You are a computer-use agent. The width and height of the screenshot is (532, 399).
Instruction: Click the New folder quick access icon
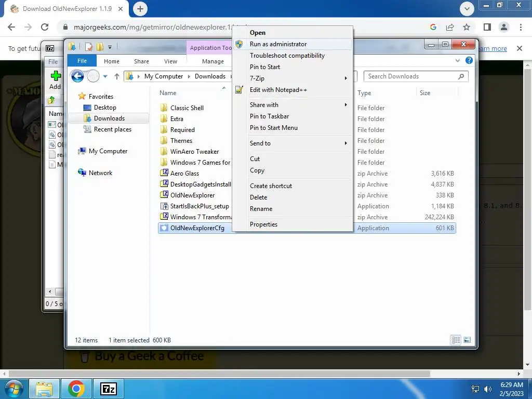point(100,47)
